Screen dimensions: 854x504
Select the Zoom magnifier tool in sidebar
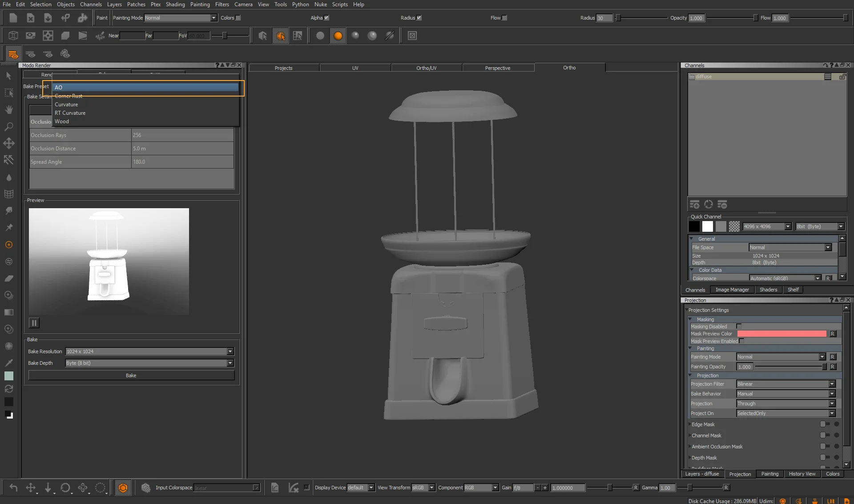8,127
